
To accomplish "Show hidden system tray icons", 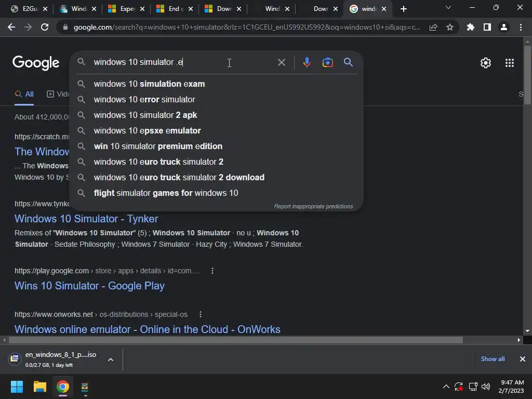I will (x=446, y=387).
